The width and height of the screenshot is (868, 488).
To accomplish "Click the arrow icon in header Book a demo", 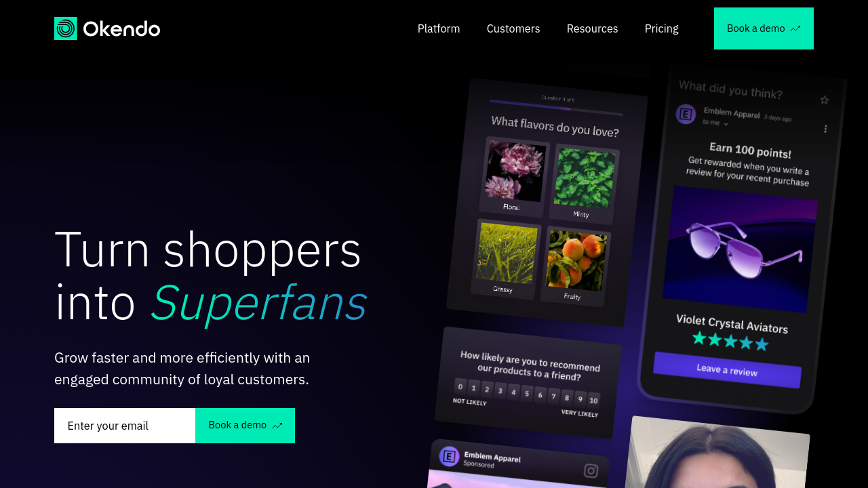I will [795, 28].
